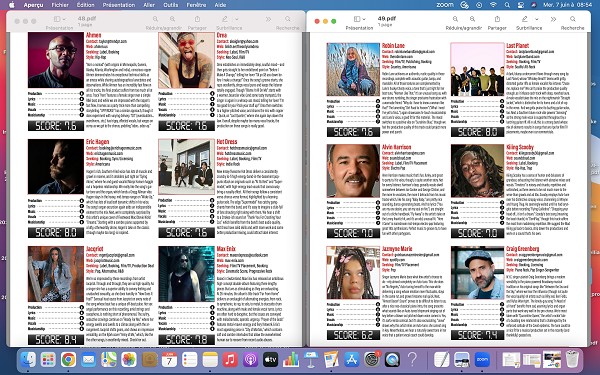This screenshot has height=375, width=600.
Task: Launch the Music app from the Dock
Action: point(230,359)
